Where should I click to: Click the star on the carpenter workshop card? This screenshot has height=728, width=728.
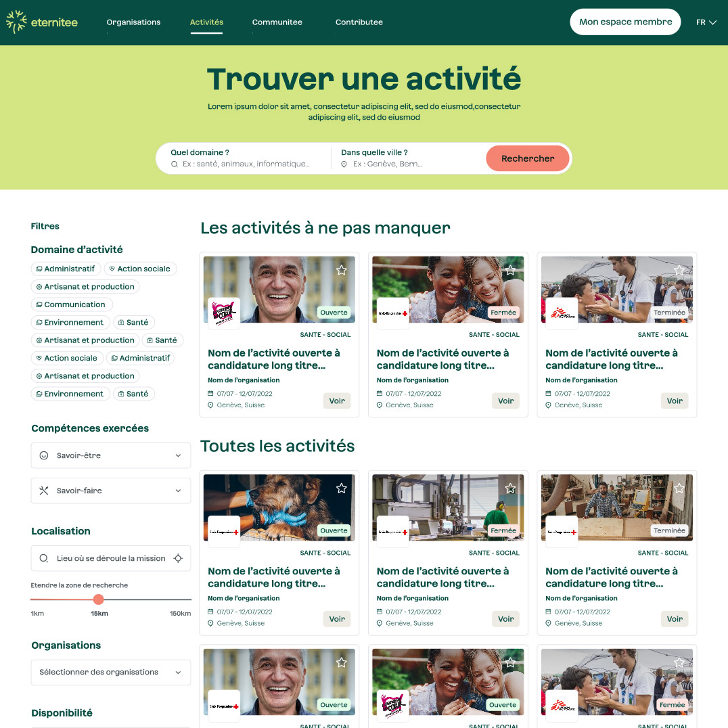679,488
